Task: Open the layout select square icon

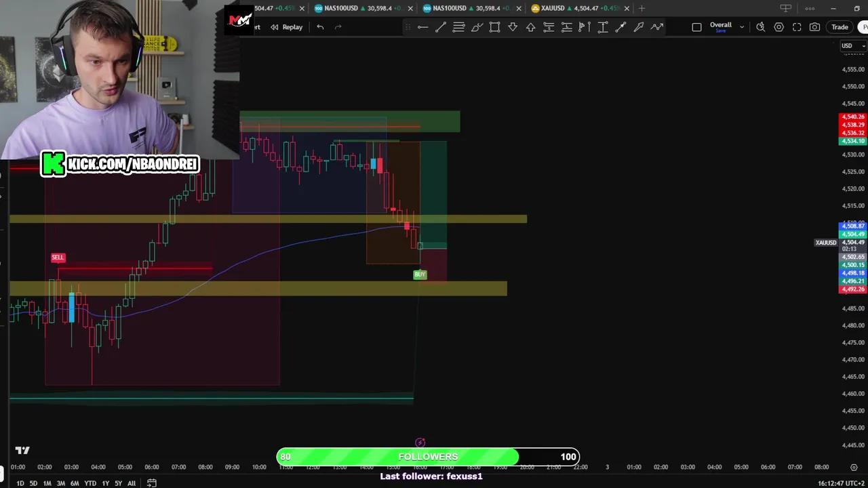Action: pyautogui.click(x=696, y=27)
